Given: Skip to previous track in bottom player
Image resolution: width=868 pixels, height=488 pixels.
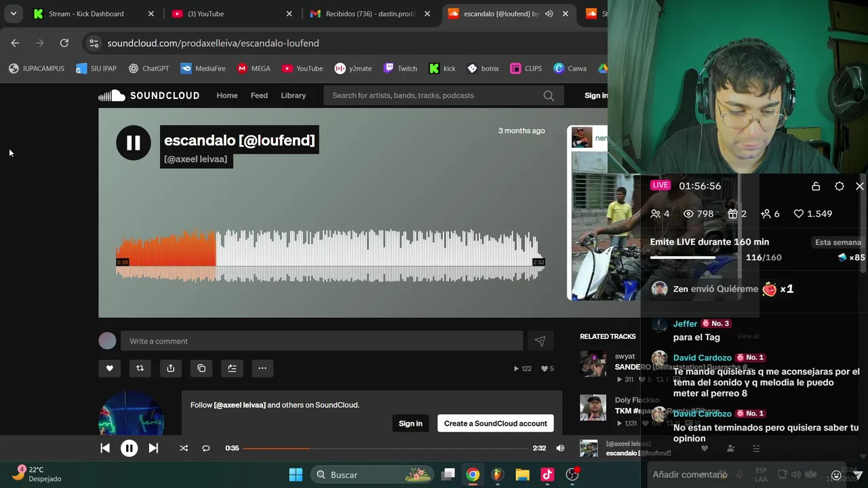Looking at the screenshot, I should (105, 448).
